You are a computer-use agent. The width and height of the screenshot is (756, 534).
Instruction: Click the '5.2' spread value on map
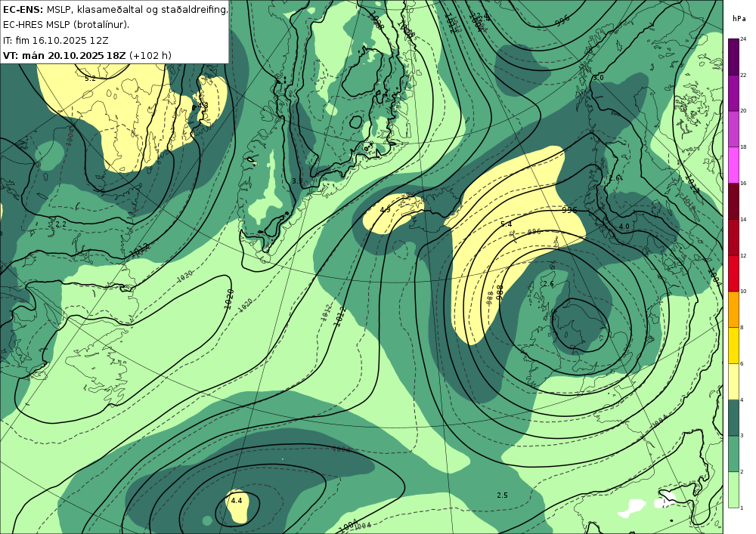pos(90,78)
